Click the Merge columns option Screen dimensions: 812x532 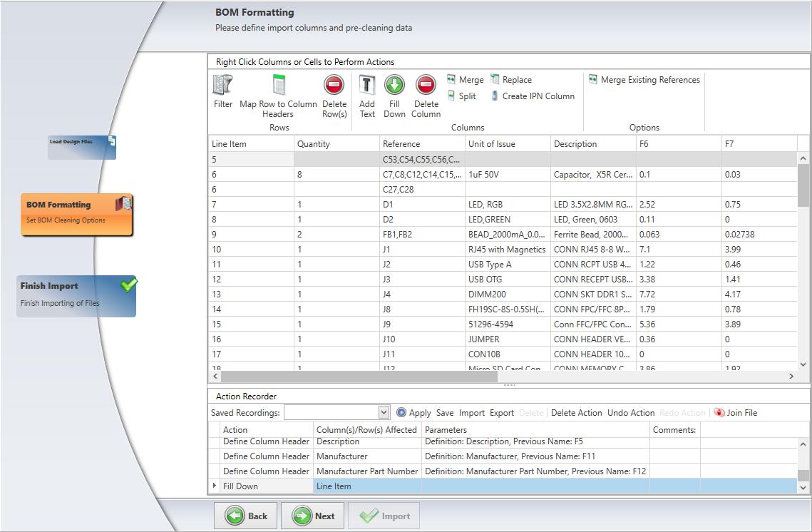coord(465,80)
